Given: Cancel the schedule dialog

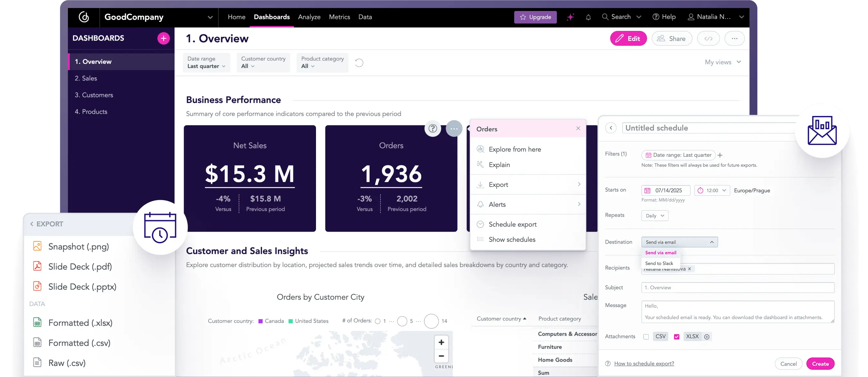Looking at the screenshot, I should (x=788, y=363).
